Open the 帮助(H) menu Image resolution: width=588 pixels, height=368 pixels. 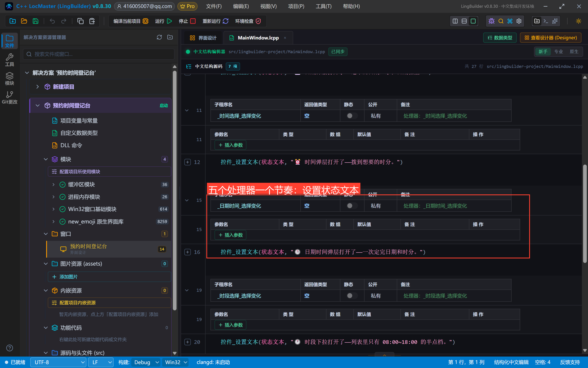click(351, 6)
